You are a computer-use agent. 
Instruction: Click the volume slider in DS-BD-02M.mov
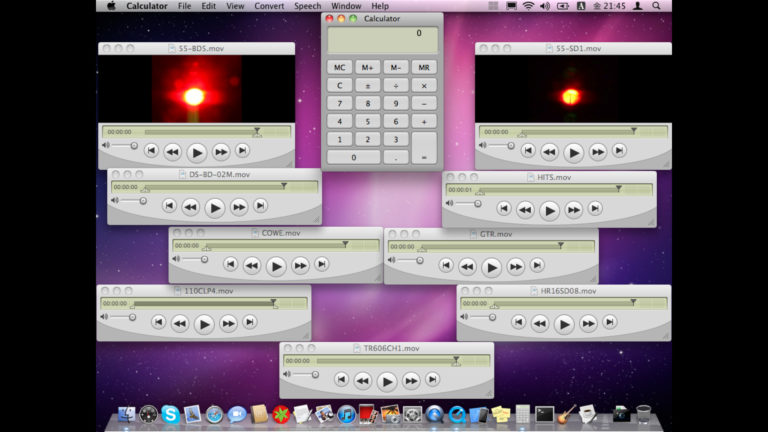click(134, 201)
